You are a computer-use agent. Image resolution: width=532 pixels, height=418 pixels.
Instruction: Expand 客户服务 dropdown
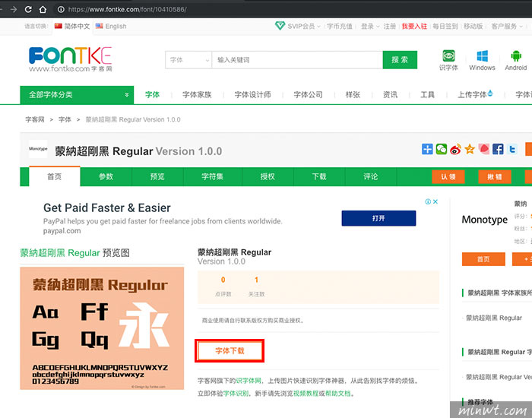point(507,26)
